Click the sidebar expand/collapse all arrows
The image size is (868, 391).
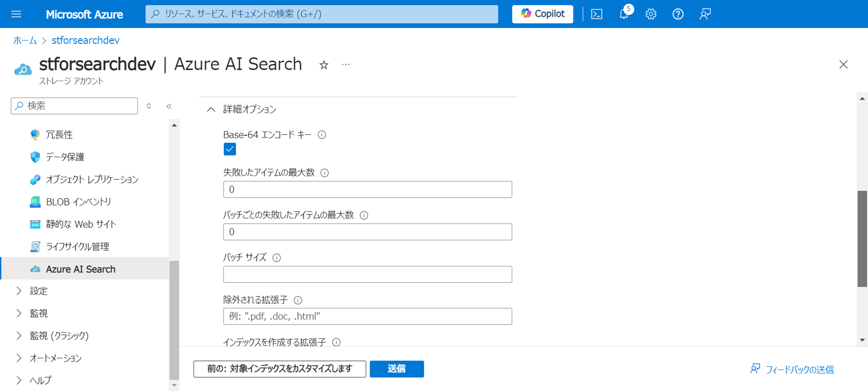[149, 106]
